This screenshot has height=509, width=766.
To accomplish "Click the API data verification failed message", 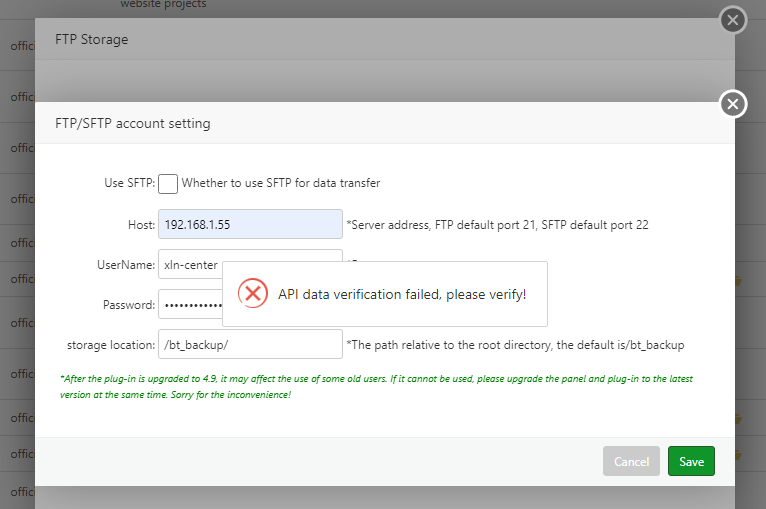I will click(401, 294).
